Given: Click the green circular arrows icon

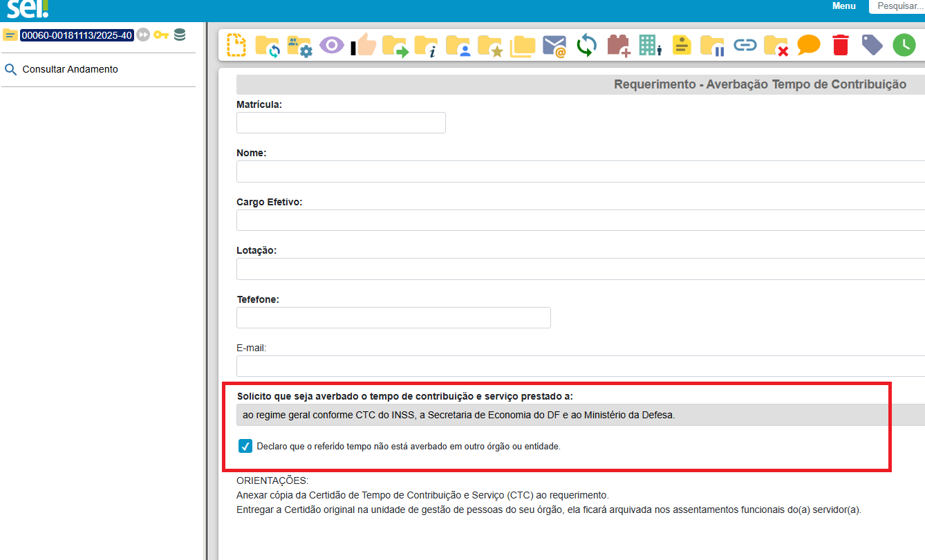Looking at the screenshot, I should [586, 46].
